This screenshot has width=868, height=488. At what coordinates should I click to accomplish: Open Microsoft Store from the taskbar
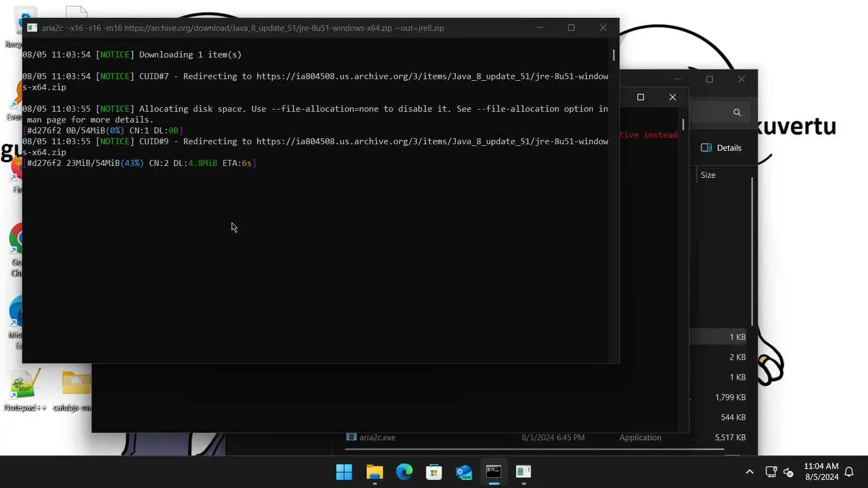(x=434, y=472)
